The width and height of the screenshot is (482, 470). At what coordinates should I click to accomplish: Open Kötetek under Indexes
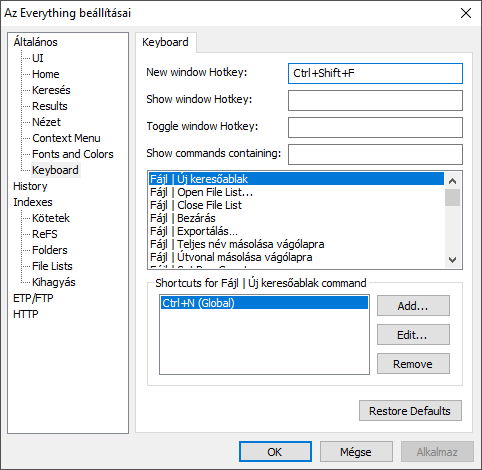click(51, 218)
